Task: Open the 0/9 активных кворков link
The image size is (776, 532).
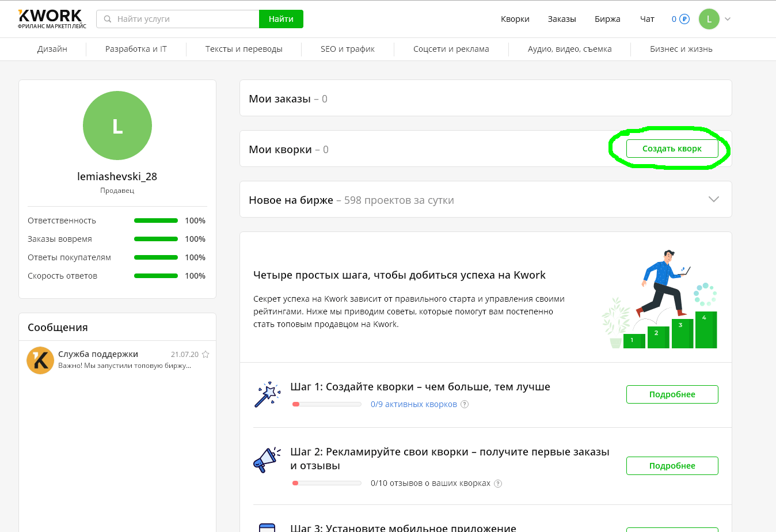Action: [x=414, y=404]
